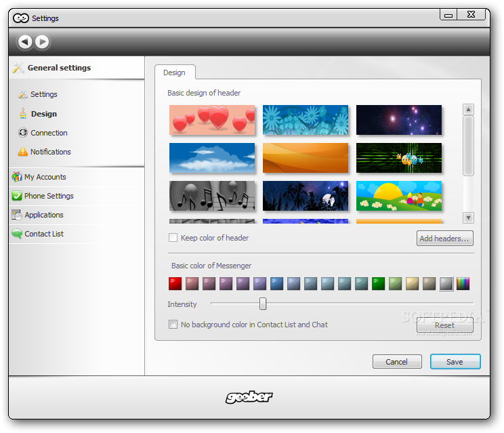Viewport: 504px width, 433px height.
Task: Click the Phone Settings green check icon
Action: point(17,196)
